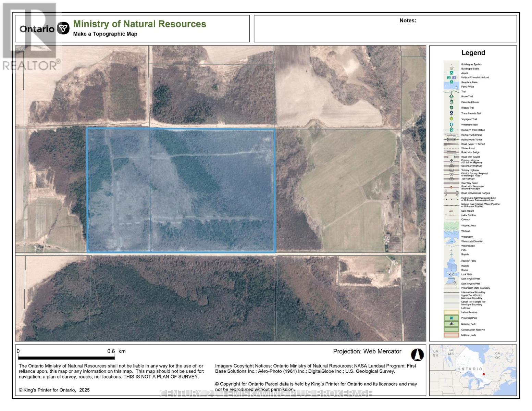Click the Railway with Tunnel symbol

pyautogui.click(x=451, y=139)
